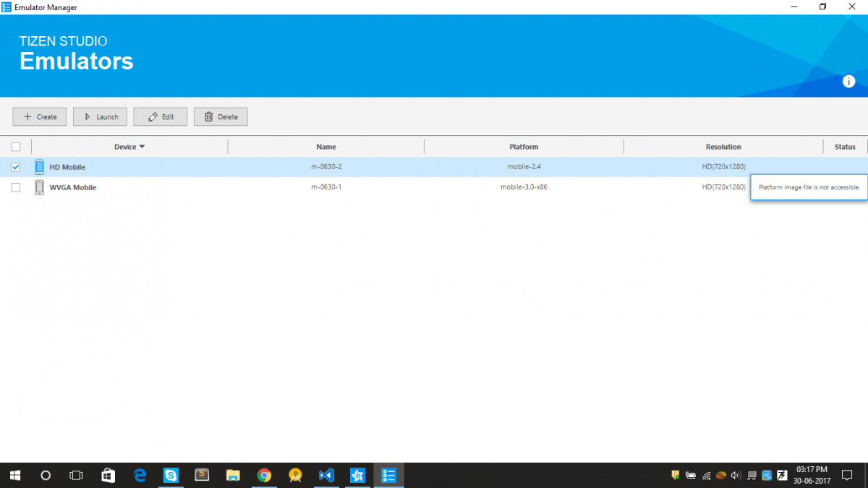
Task: Uncheck the HD Mobile emulator checkbox
Action: coord(16,167)
